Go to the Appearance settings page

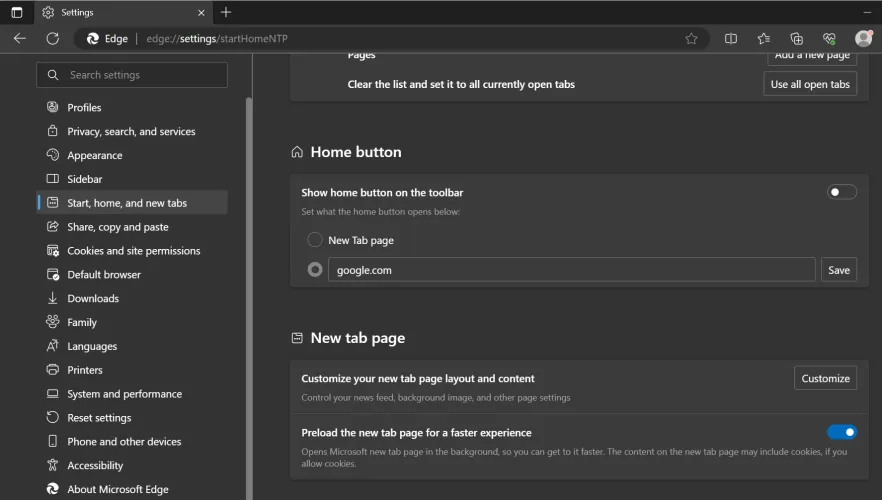point(95,155)
